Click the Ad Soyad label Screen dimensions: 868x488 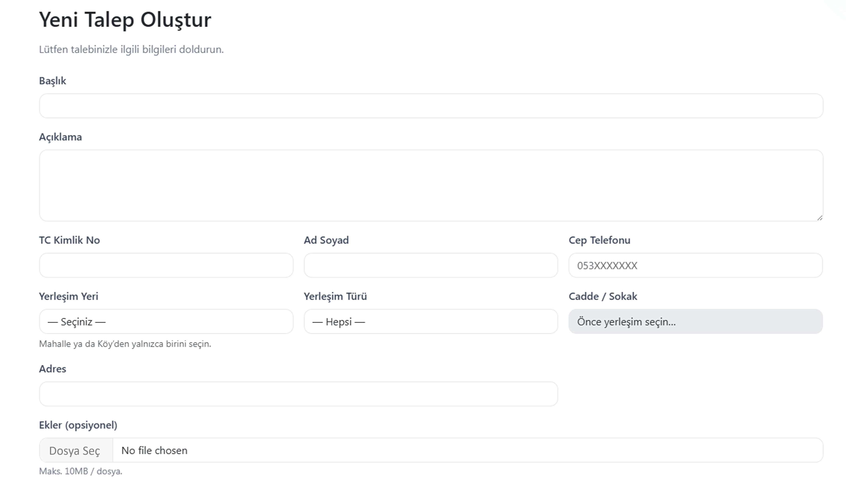point(326,240)
